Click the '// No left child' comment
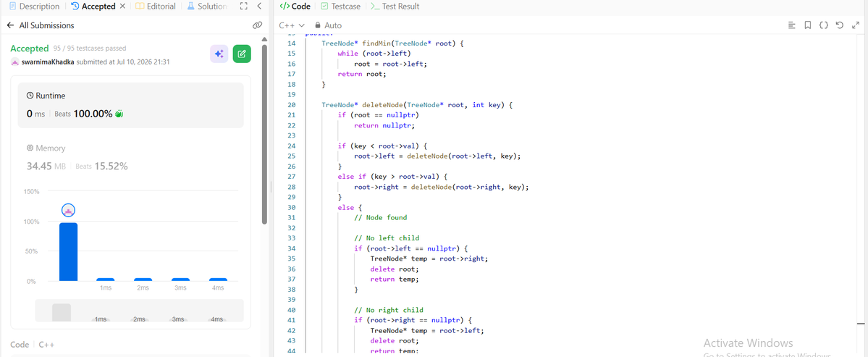The image size is (868, 357). [387, 238]
